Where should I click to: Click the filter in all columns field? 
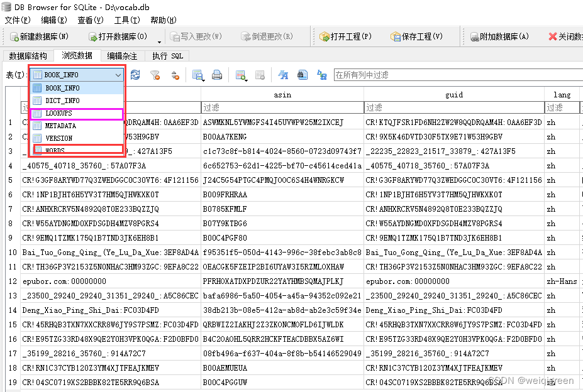click(458, 75)
